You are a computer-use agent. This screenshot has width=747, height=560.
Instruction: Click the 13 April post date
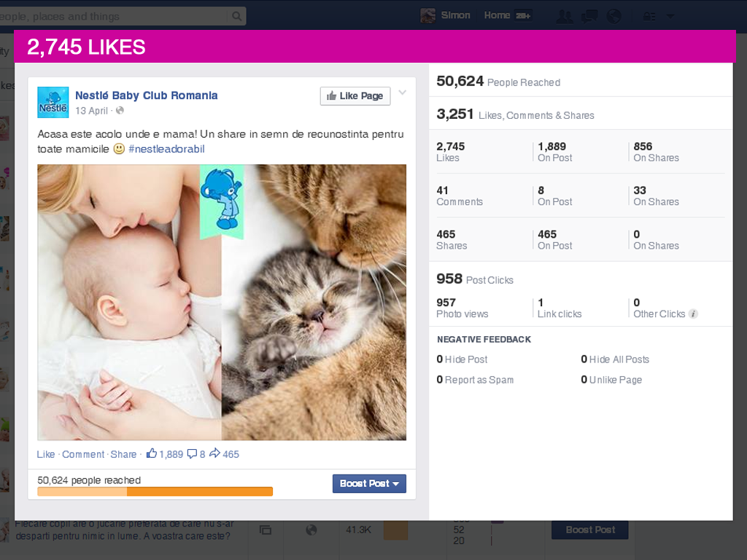(x=91, y=111)
